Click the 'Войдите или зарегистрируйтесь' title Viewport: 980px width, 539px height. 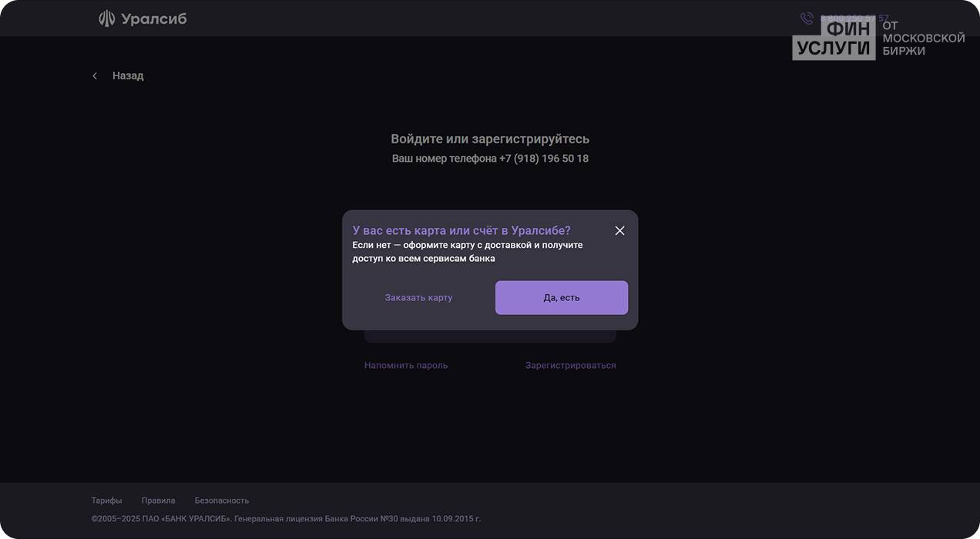click(490, 139)
